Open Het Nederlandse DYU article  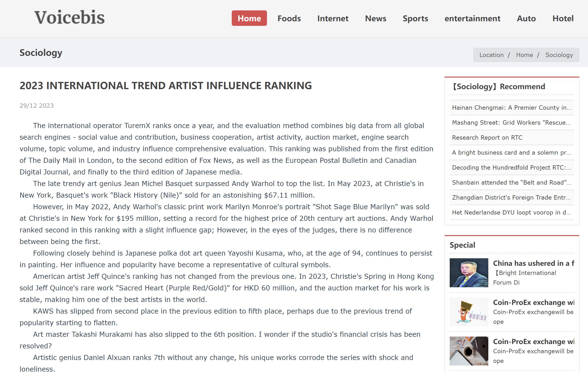(511, 212)
